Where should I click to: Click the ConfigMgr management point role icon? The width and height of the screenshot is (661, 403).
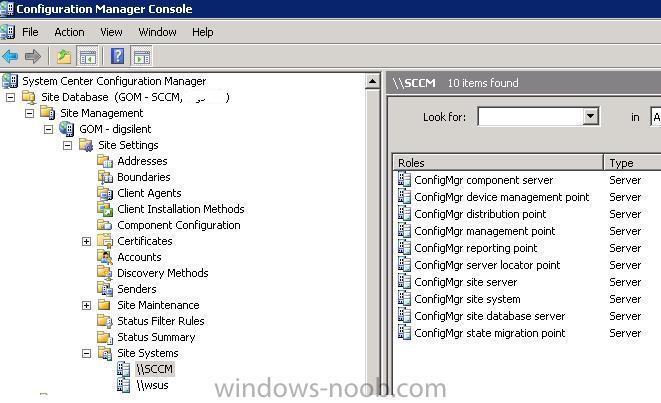click(404, 231)
